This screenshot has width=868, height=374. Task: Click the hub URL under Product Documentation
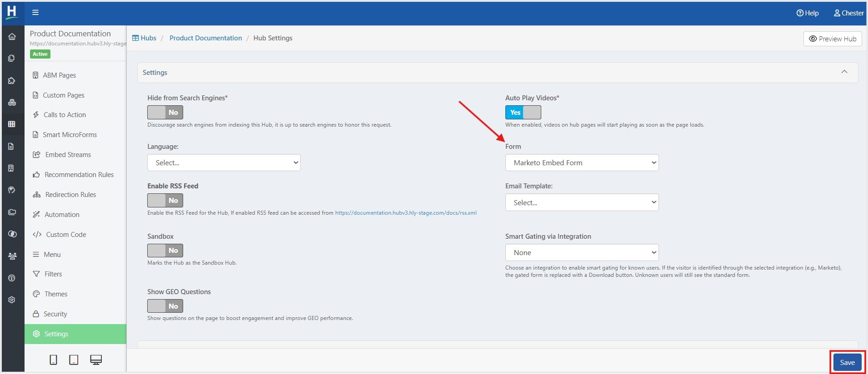78,44
